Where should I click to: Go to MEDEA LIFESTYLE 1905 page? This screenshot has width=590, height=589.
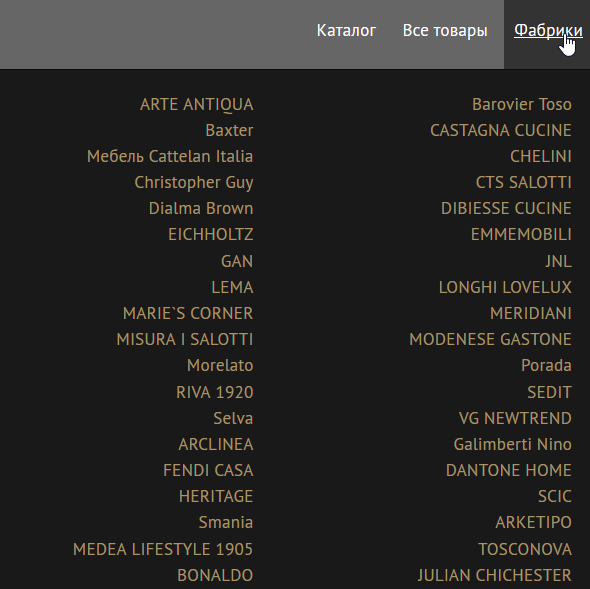tap(163, 549)
